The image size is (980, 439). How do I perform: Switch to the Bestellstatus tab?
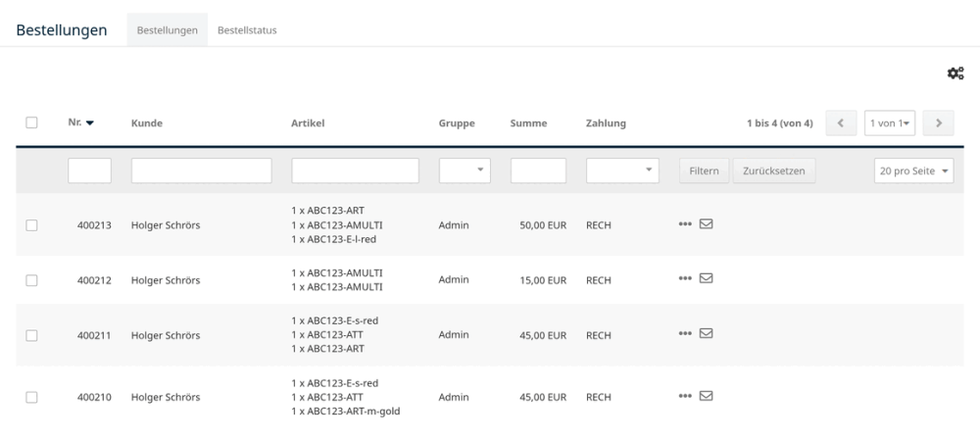click(x=247, y=30)
